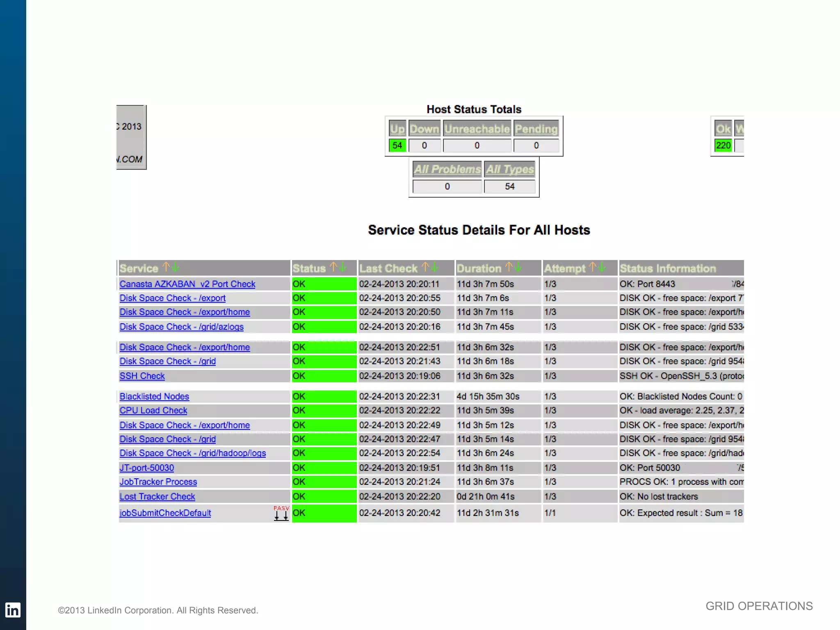Viewport: 840px width, 630px height.
Task: Open Canasta AZKABAN_v2 Port Check service
Action: [x=187, y=284]
